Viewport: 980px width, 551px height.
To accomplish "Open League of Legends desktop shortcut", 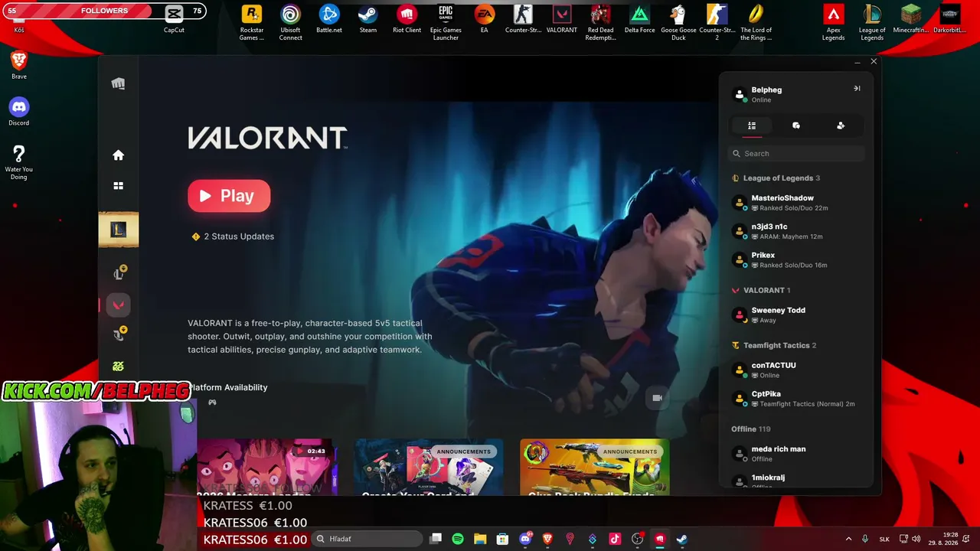I will point(872,23).
